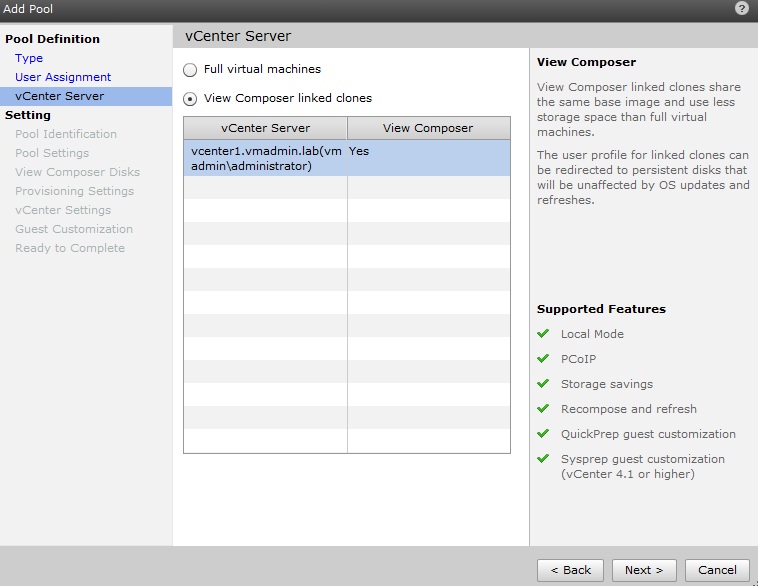Click the Storage savings feature text

[x=607, y=384]
